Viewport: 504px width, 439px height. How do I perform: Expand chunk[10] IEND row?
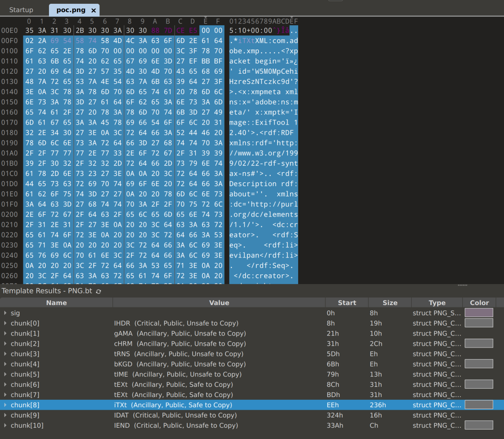pyautogui.click(x=5, y=425)
